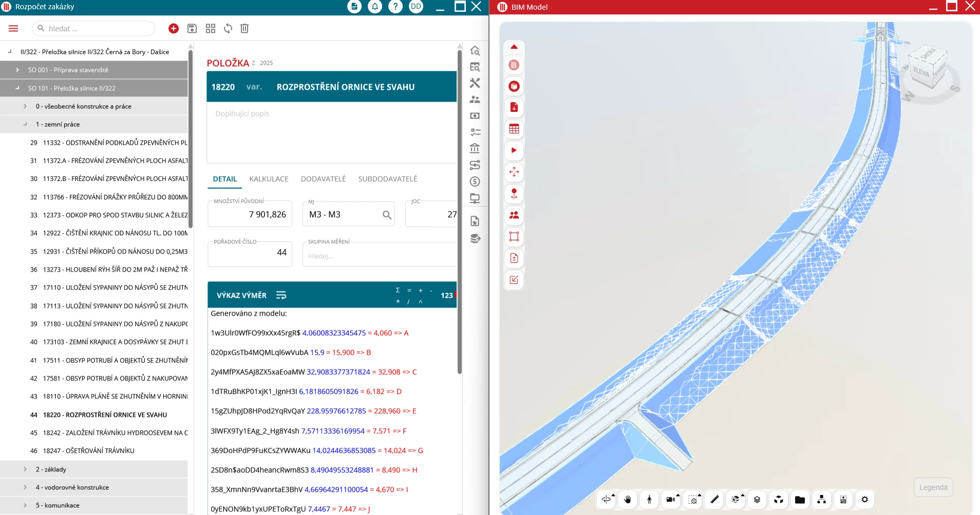Image resolution: width=980 pixels, height=515 pixels.
Task: Delete the item using the trash icon
Action: tap(244, 29)
